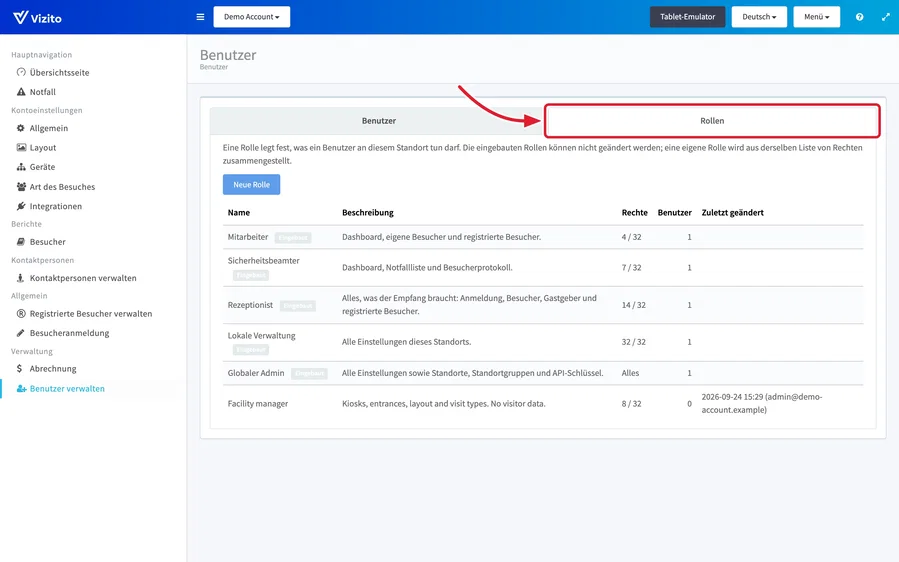The image size is (899, 562).
Task: Click the Art des Besuches group icon
Action: tap(21, 186)
